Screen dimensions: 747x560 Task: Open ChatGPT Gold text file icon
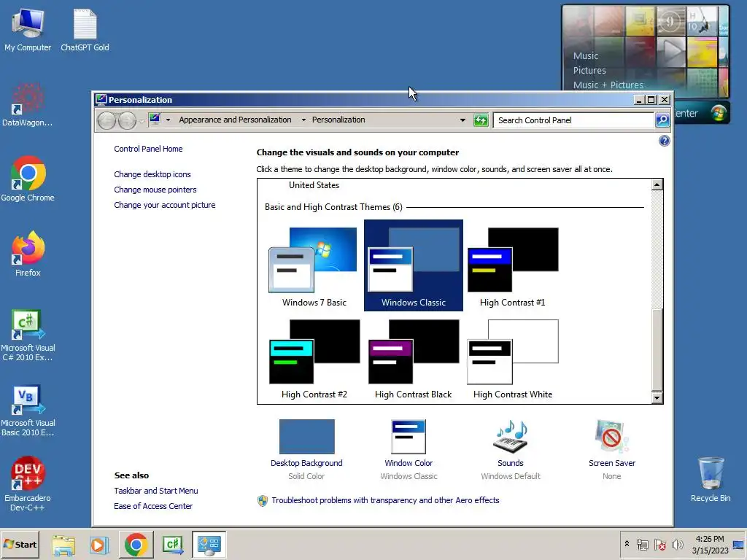click(x=85, y=31)
